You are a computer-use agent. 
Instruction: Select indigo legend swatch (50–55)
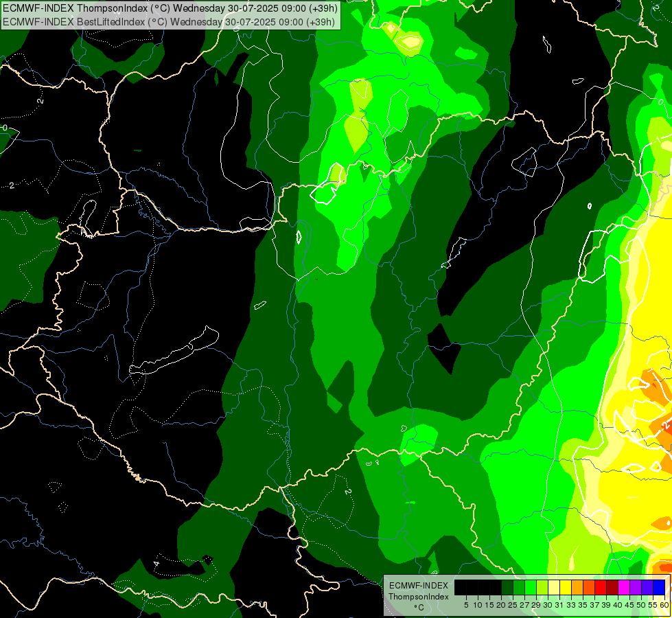tap(647, 587)
